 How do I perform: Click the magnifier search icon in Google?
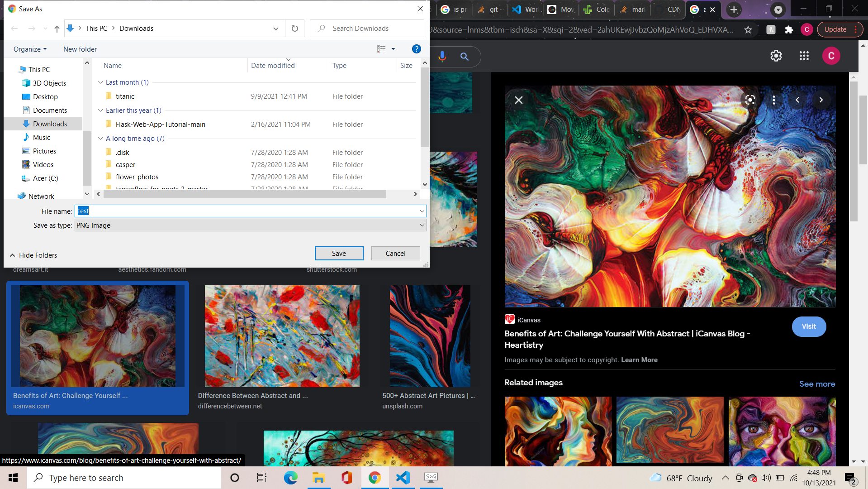(465, 57)
